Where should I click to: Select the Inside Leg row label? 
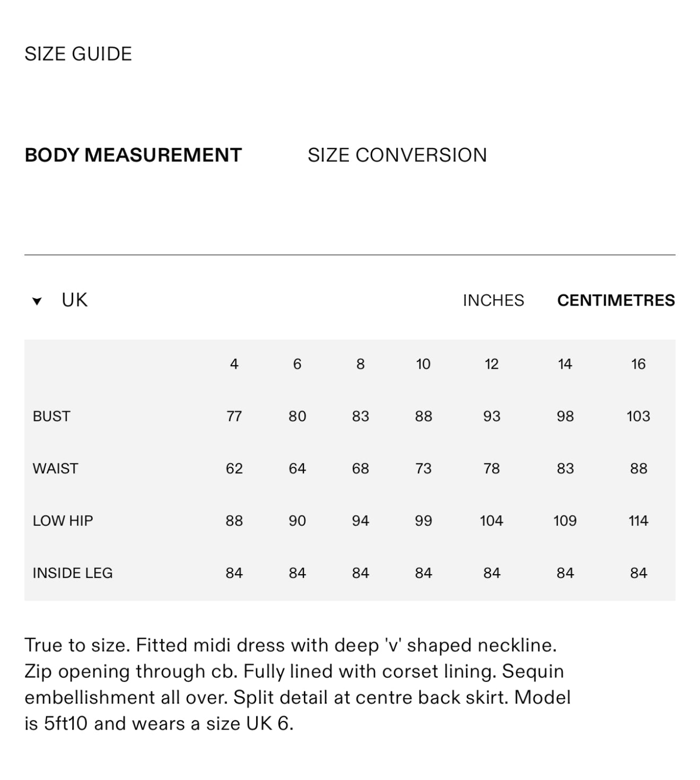[x=73, y=573]
